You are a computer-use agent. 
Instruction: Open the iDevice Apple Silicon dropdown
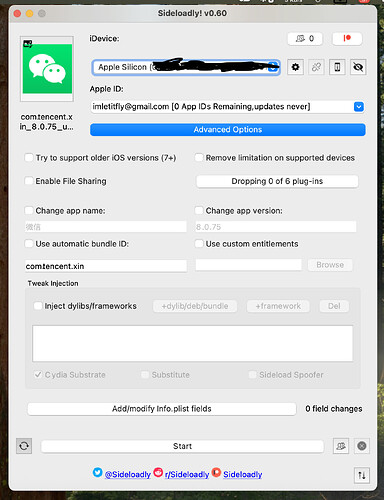[186, 67]
